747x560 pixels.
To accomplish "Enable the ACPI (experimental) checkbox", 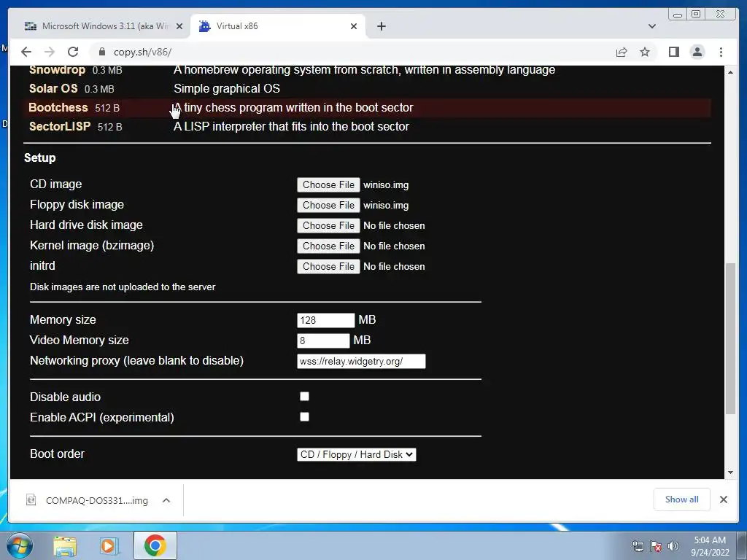I will click(x=304, y=416).
